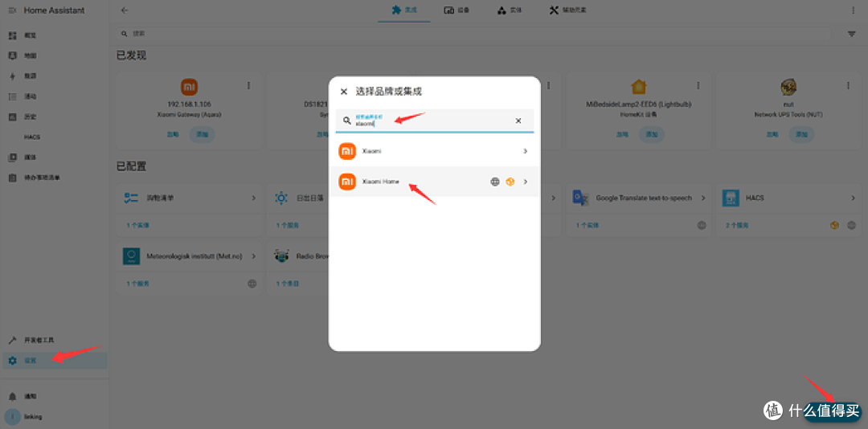Add the MiBedsideLamp2-EED6 via 添加
The image size is (868, 429).
click(x=652, y=134)
